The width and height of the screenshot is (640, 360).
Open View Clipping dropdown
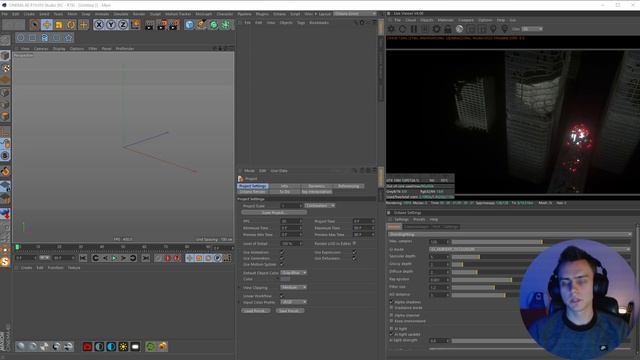293,287
